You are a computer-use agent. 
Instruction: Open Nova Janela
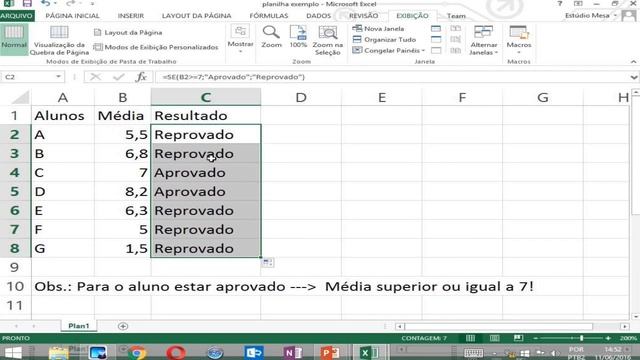point(378,29)
